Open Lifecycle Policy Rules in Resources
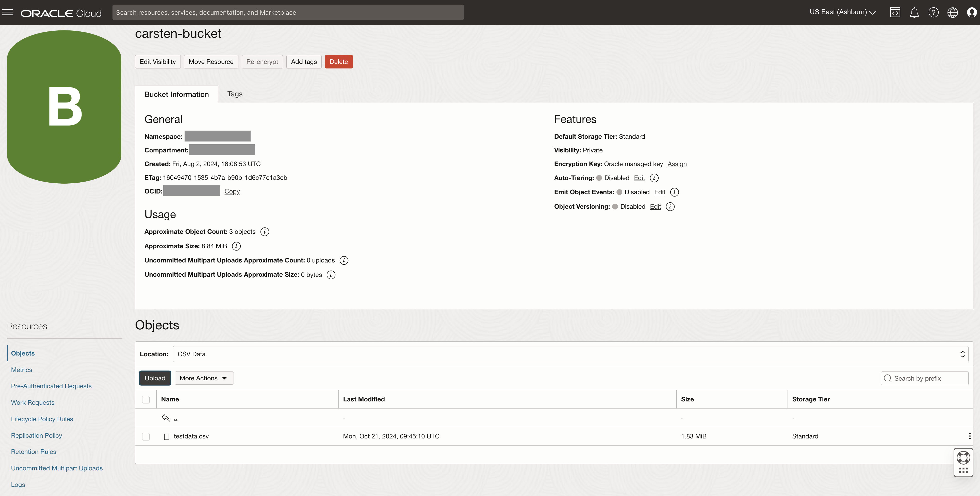Image resolution: width=980 pixels, height=496 pixels. coord(42,419)
